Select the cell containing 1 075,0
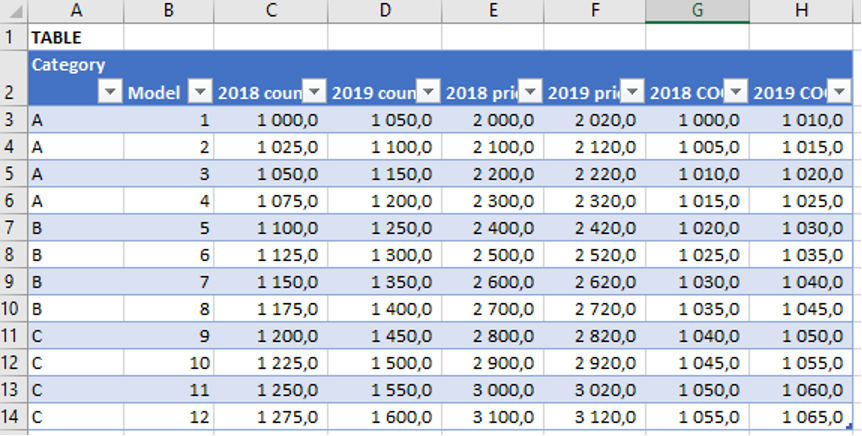The height and width of the screenshot is (436, 862). coord(271,201)
